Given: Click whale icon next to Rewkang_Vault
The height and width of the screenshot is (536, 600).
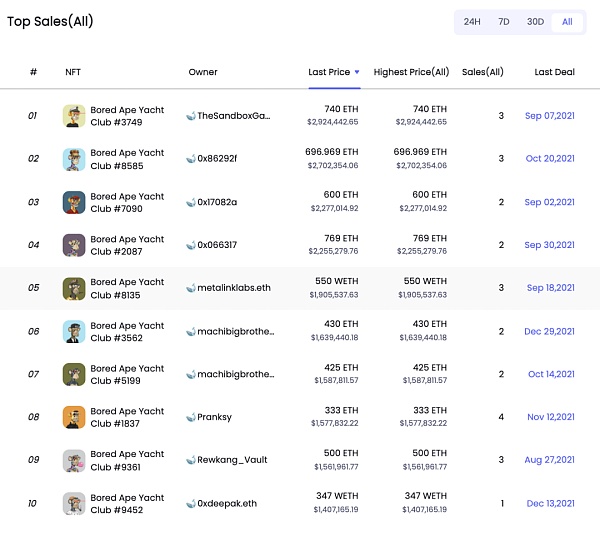Looking at the screenshot, I should [191, 460].
